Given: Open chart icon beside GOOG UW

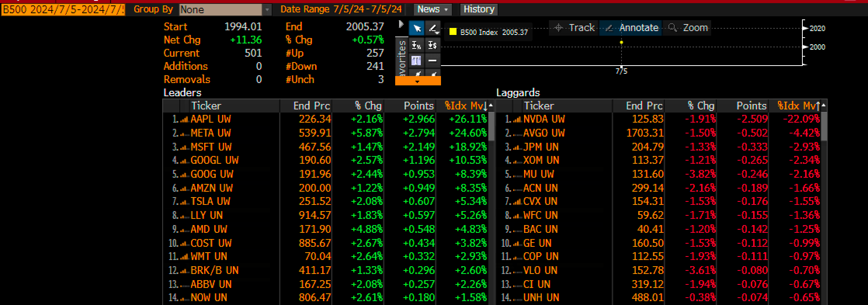Looking at the screenshot, I should (x=184, y=175).
